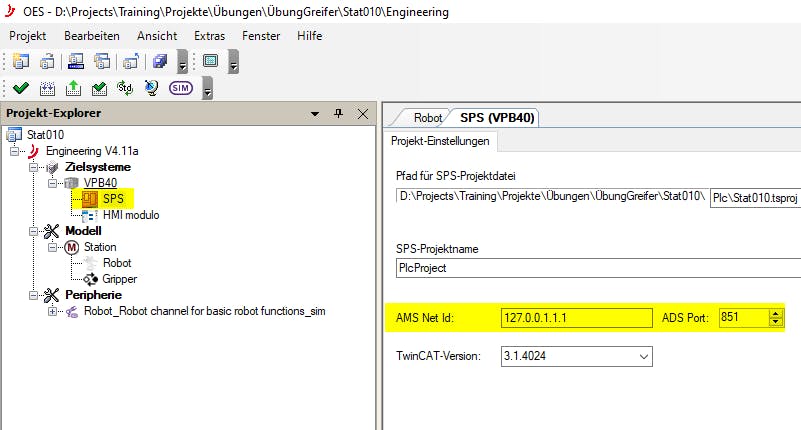This screenshot has width=801, height=430.
Task: Open the Projekt-Explorer panel options dropdown arrow
Action: 315,114
